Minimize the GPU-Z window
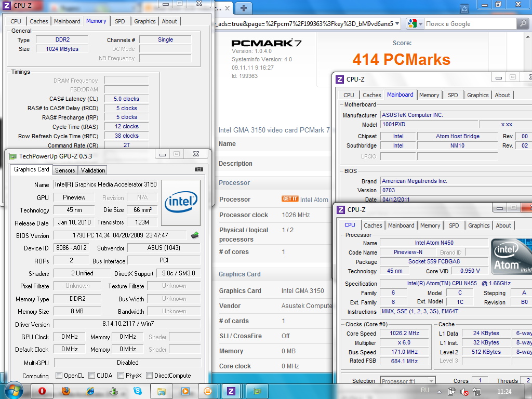This screenshot has height=399, width=532. [163, 154]
